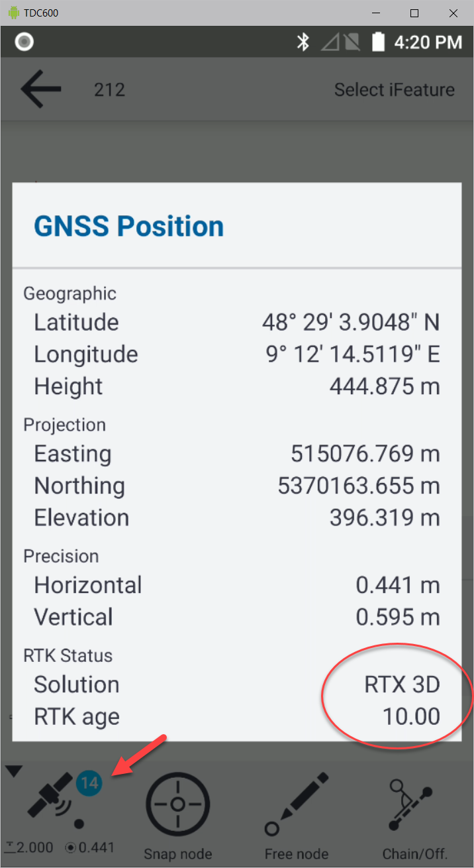This screenshot has width=474, height=868.
Task: Click the circular recent-apps indicator top left
Action: click(24, 42)
